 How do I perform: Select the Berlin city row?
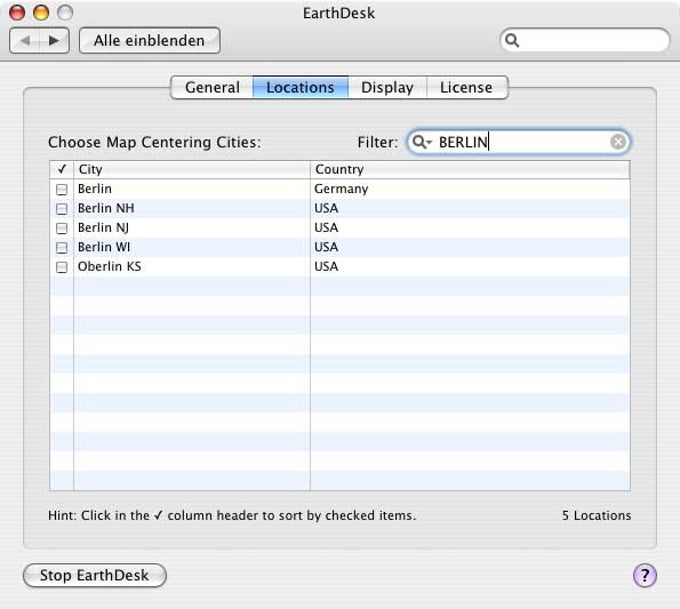[x=340, y=189]
